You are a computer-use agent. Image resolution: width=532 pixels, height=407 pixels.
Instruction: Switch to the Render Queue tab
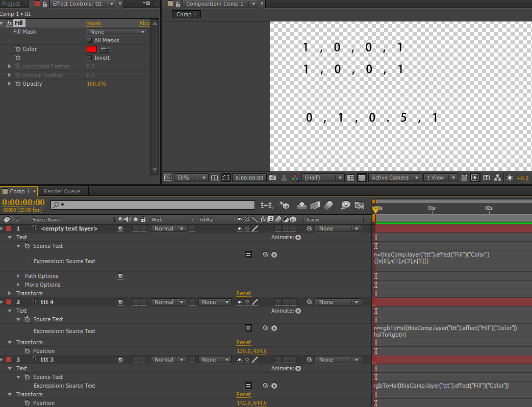(62, 191)
